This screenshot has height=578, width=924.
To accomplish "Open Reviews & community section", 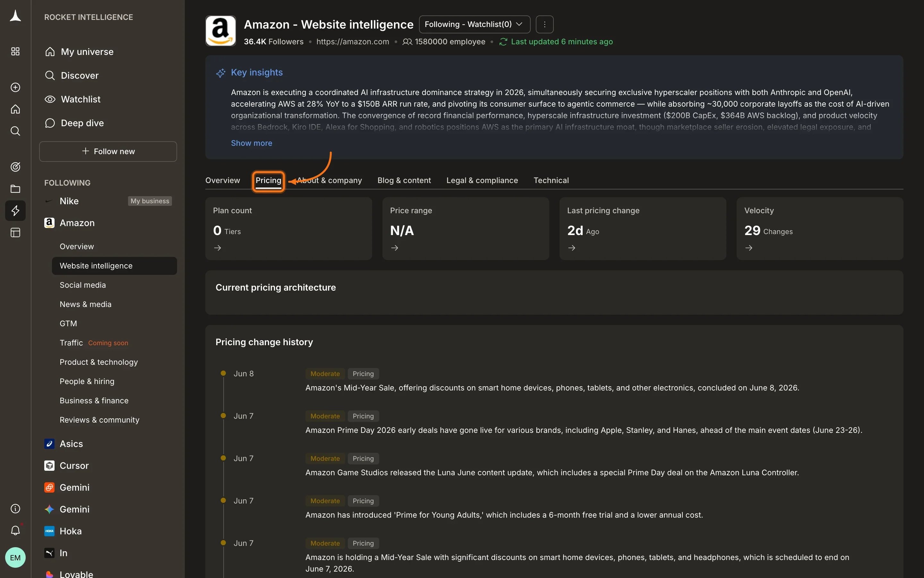I will coord(99,420).
